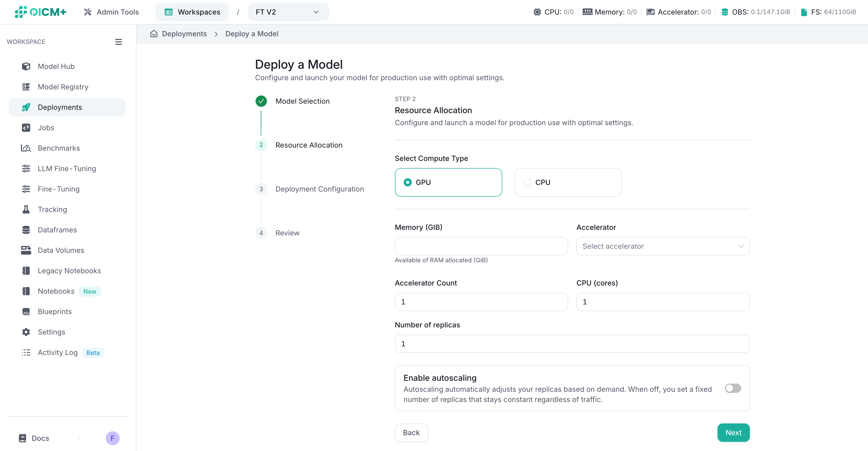Open Legacy Notebooks
868x451 pixels.
point(67,271)
